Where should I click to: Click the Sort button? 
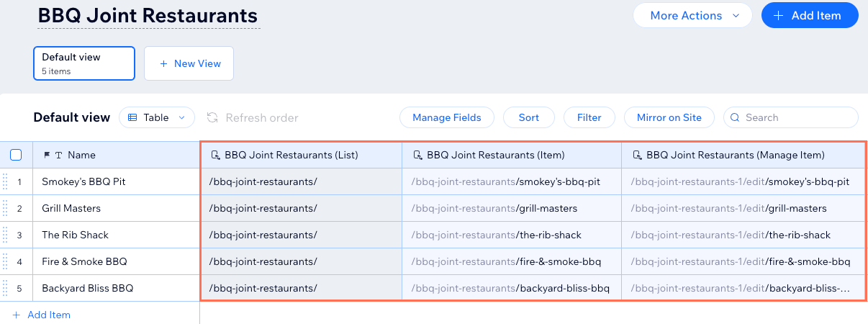pos(528,117)
